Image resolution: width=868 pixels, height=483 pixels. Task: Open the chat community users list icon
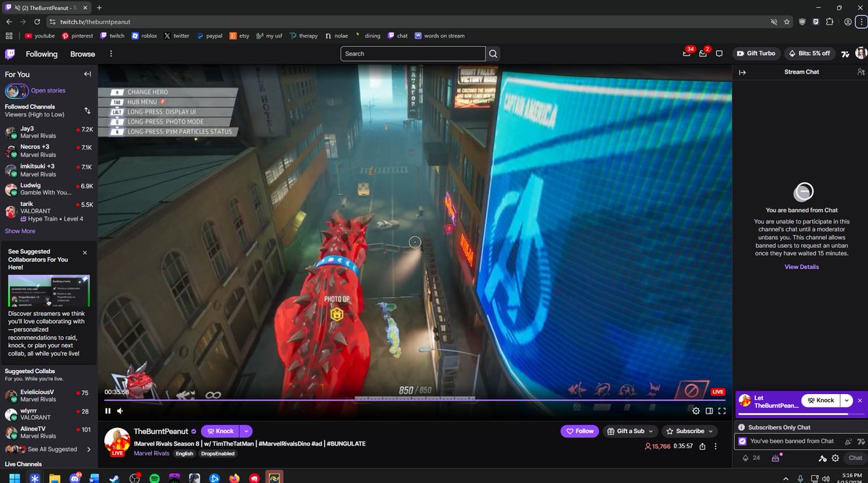860,72
